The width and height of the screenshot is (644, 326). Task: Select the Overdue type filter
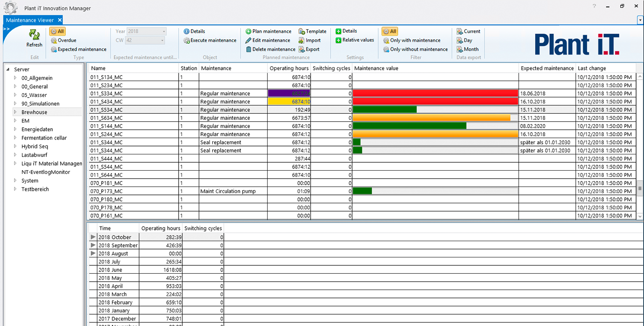(x=63, y=41)
